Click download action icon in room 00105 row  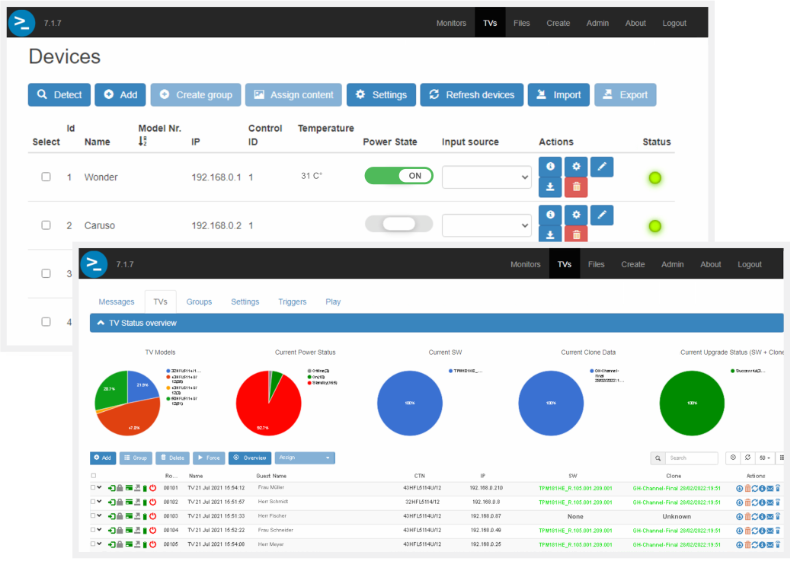click(x=739, y=545)
